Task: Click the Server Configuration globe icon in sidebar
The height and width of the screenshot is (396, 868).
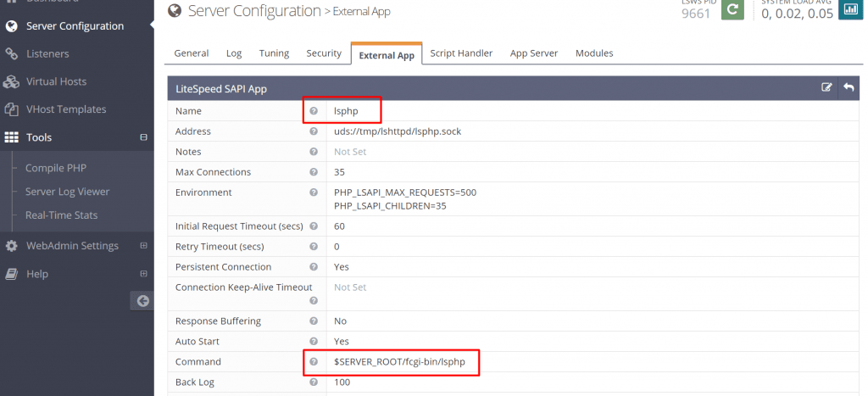Action: tap(11, 26)
